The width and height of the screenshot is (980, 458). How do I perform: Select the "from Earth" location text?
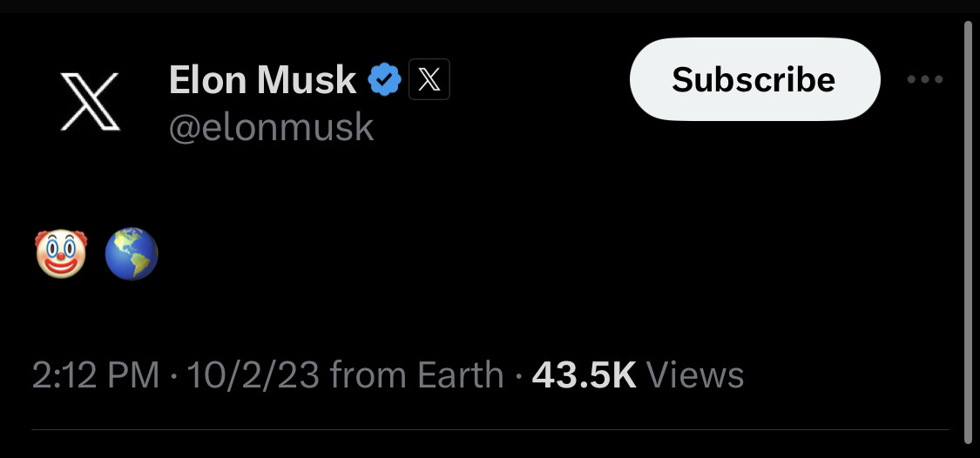pyautogui.click(x=417, y=375)
